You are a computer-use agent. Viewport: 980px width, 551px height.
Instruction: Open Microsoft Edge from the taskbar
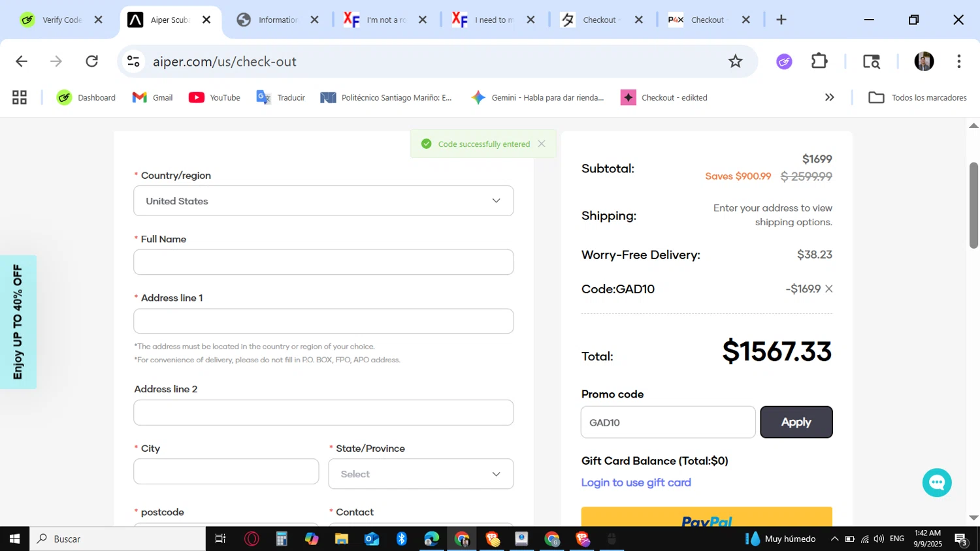pyautogui.click(x=432, y=539)
